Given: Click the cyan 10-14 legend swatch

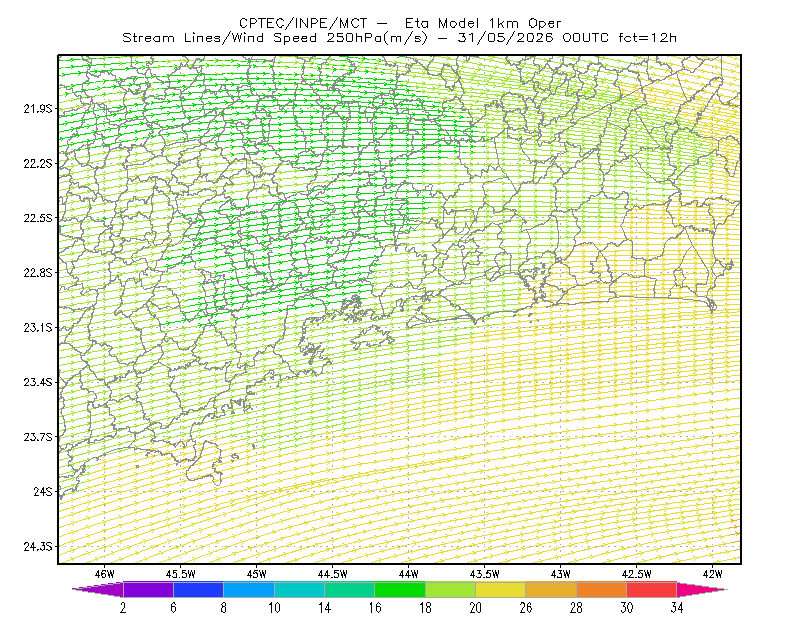Looking at the screenshot, I should tap(299, 589).
